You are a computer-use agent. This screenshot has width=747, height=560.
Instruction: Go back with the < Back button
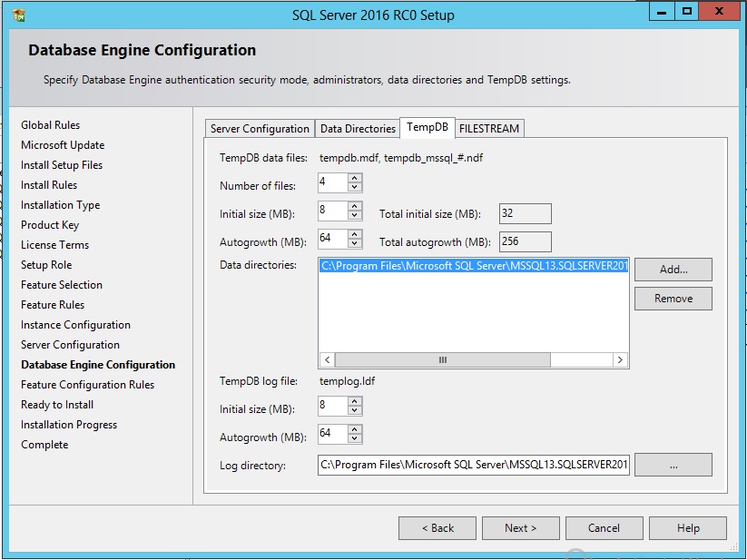click(437, 528)
